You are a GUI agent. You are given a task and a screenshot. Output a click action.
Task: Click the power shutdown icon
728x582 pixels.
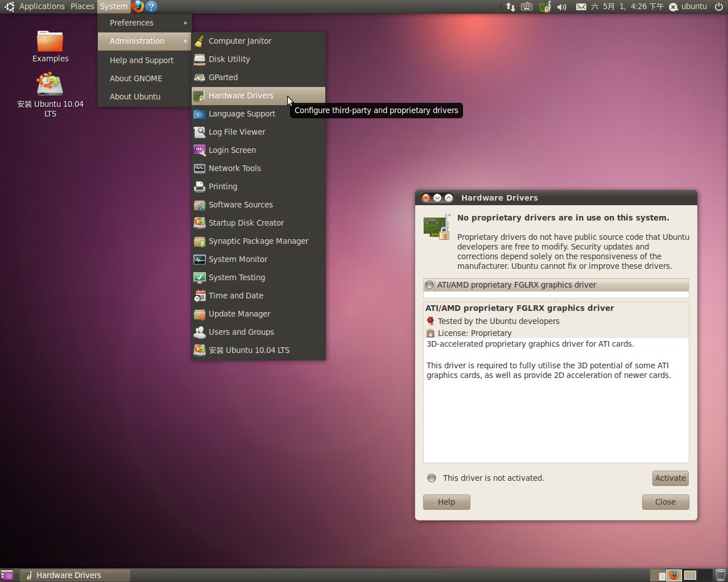[719, 7]
